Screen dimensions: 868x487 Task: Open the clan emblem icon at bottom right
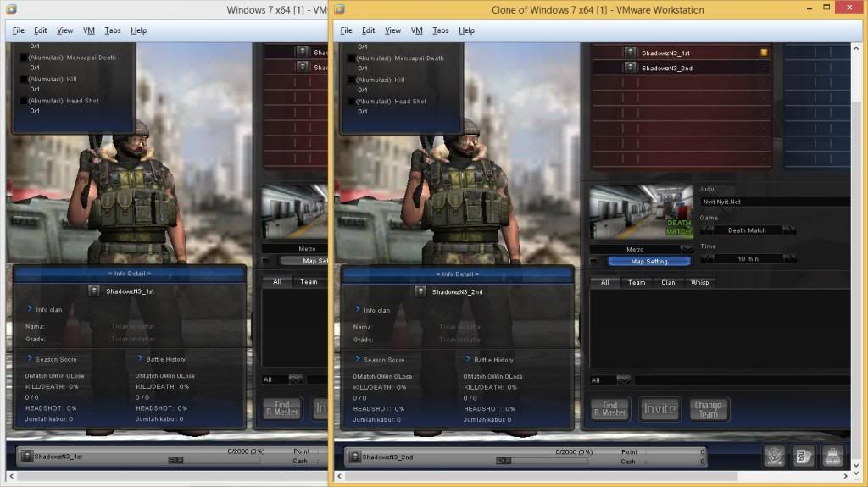pos(775,457)
